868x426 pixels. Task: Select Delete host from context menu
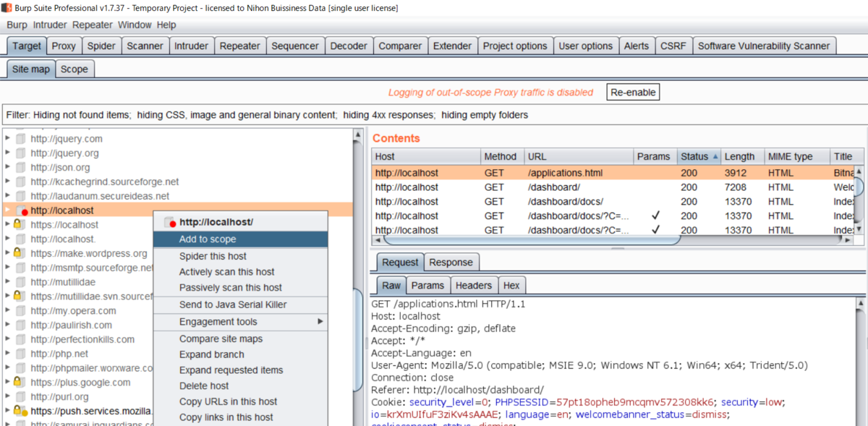click(x=241, y=385)
